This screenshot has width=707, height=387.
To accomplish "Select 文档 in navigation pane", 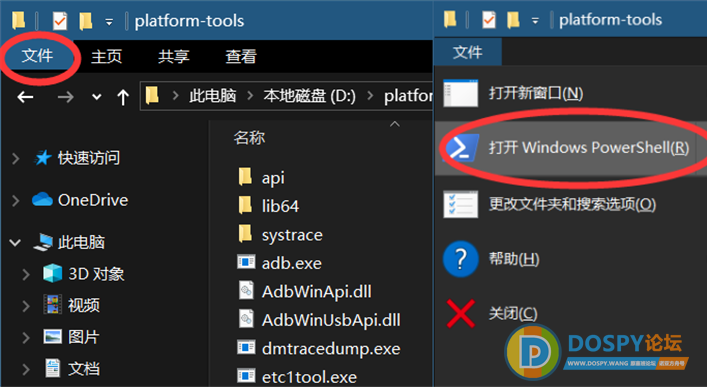I will (83, 369).
